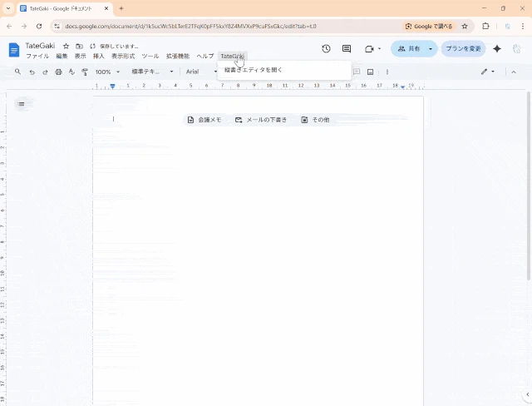Viewport: 532px width, 406px height.
Task: Open the ヘルプ menu
Action: (x=205, y=57)
